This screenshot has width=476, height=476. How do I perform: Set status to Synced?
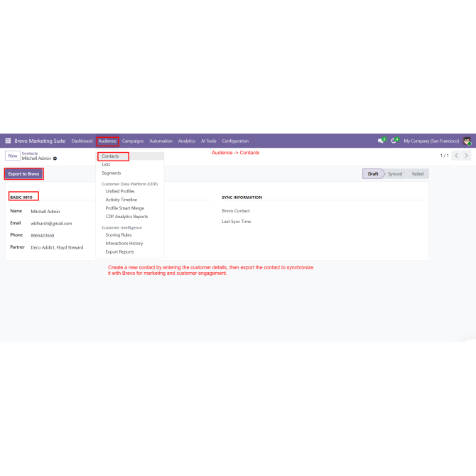[x=395, y=174]
